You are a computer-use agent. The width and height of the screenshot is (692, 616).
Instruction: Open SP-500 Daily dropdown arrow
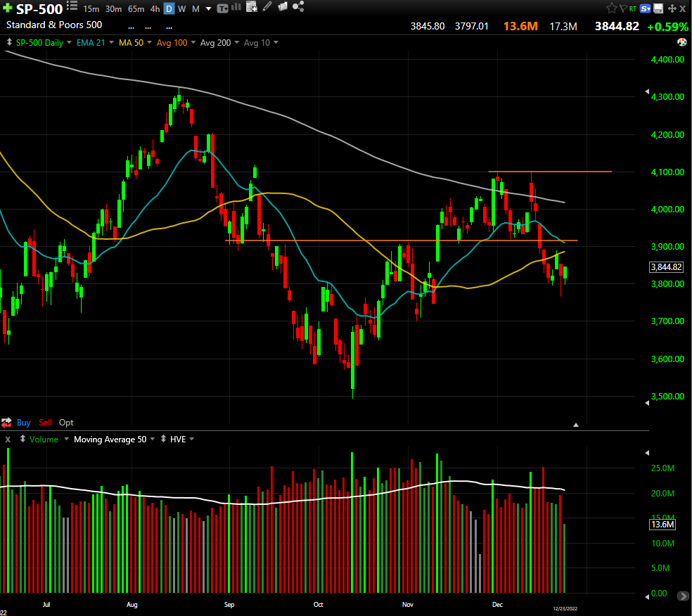click(x=69, y=43)
